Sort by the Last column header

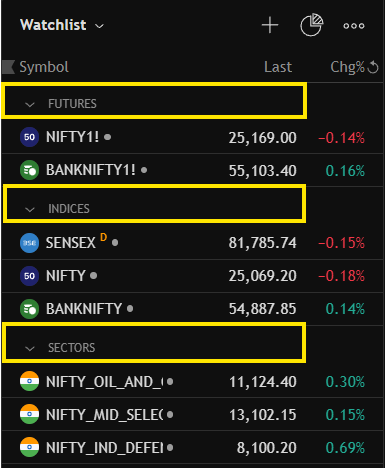pyautogui.click(x=278, y=67)
